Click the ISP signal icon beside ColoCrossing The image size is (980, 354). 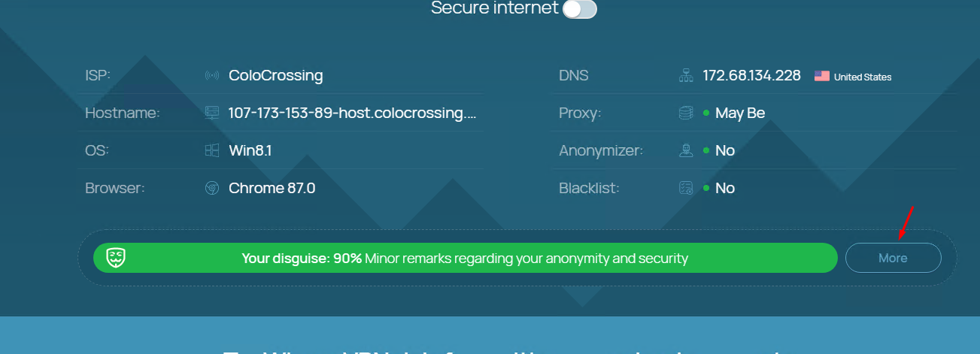pyautogui.click(x=212, y=75)
